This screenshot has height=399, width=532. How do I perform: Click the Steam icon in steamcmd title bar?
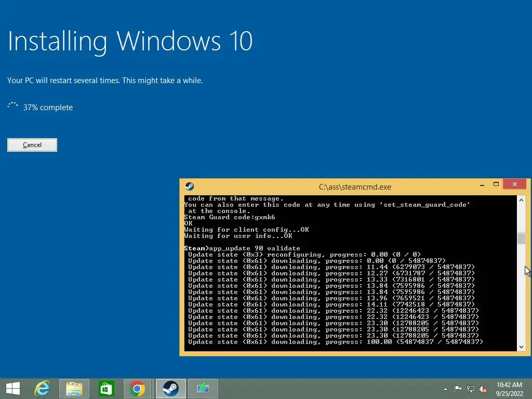(x=189, y=187)
